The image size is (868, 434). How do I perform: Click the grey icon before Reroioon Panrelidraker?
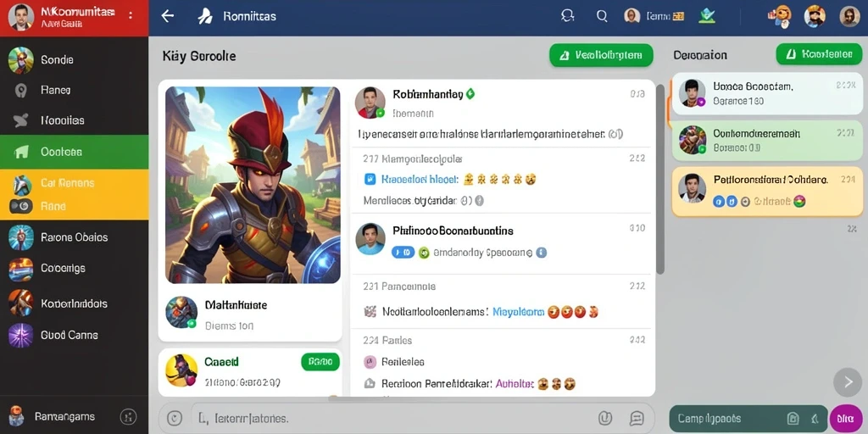click(370, 383)
